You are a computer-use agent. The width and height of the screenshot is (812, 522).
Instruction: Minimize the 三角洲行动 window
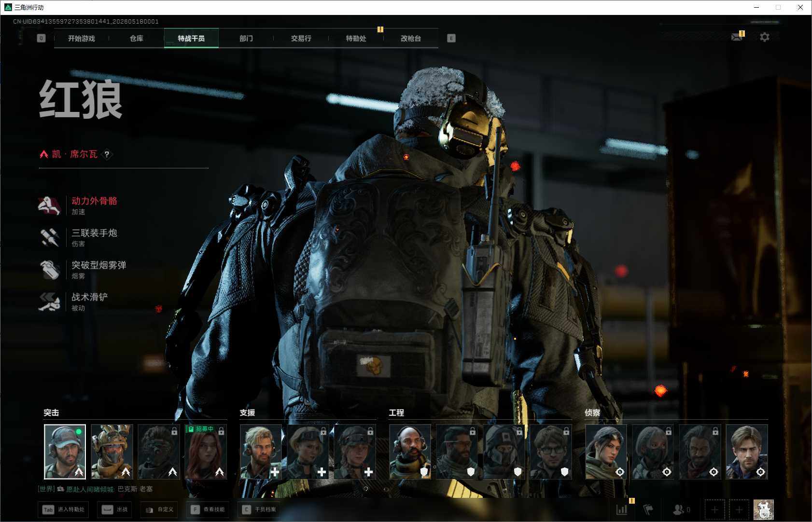click(756, 7)
